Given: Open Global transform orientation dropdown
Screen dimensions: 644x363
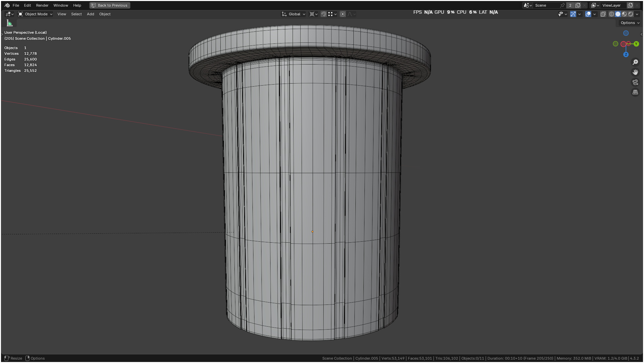Looking at the screenshot, I should 294,14.
